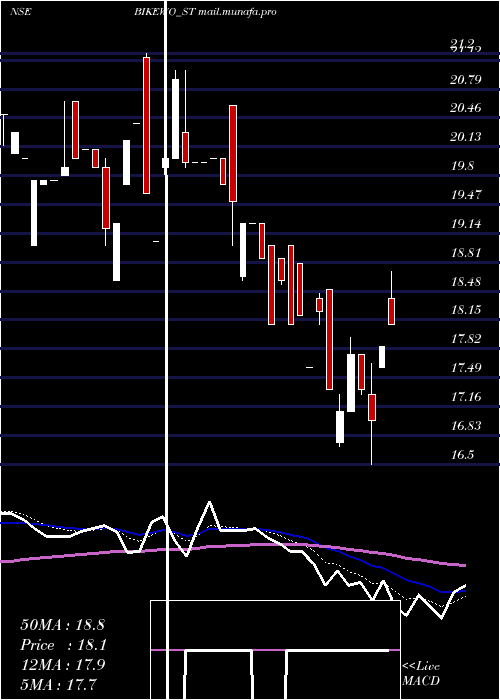
Task: Click the 12MA : 17.9 readout
Action: pos(62,665)
